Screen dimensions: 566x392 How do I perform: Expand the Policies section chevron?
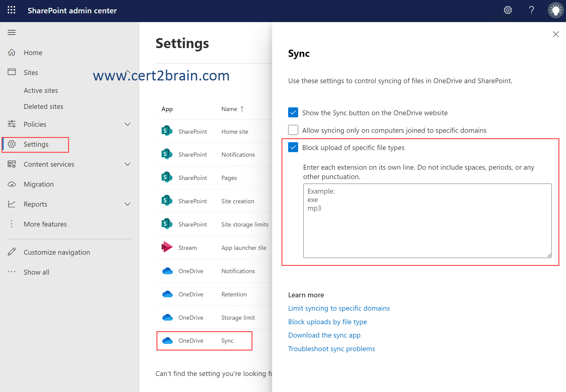tap(128, 124)
